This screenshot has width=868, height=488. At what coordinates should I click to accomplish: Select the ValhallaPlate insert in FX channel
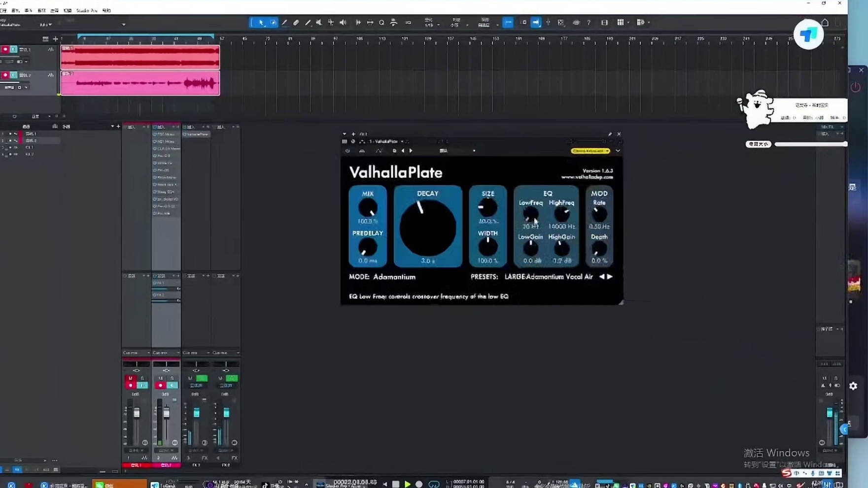pos(196,134)
